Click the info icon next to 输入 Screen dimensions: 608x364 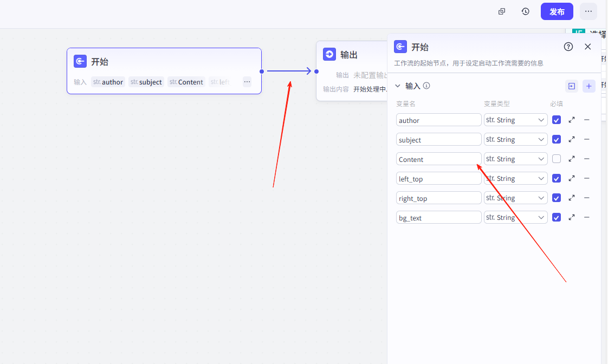click(x=426, y=86)
